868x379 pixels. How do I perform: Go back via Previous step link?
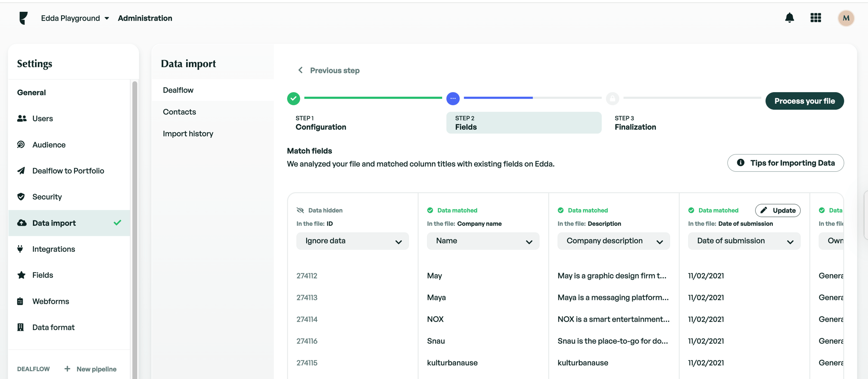(x=329, y=70)
